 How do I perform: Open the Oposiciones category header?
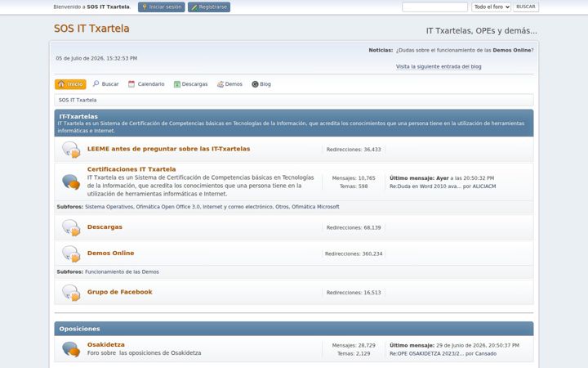coord(79,329)
